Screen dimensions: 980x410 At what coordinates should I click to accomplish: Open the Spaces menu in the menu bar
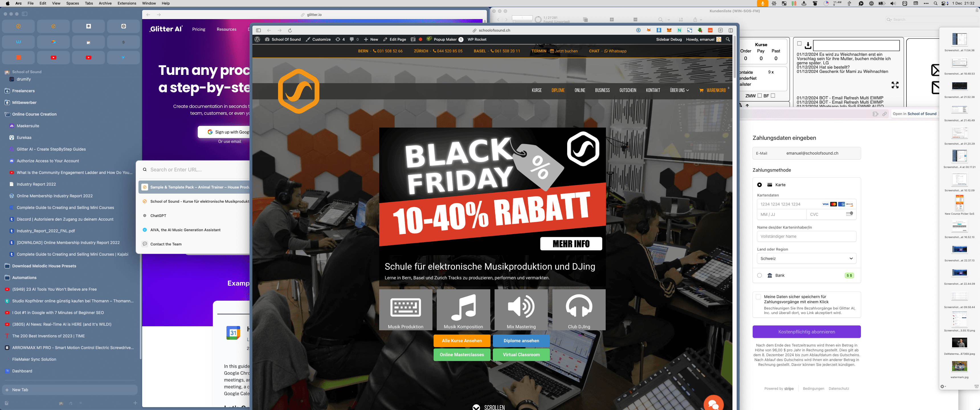(x=72, y=3)
